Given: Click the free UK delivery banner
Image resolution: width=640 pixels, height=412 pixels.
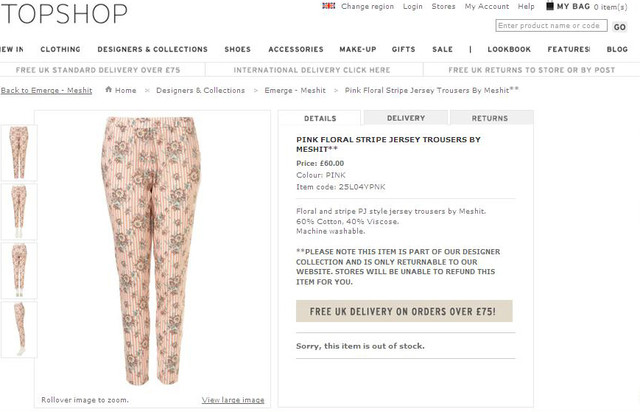Looking at the screenshot, I should pos(404,311).
